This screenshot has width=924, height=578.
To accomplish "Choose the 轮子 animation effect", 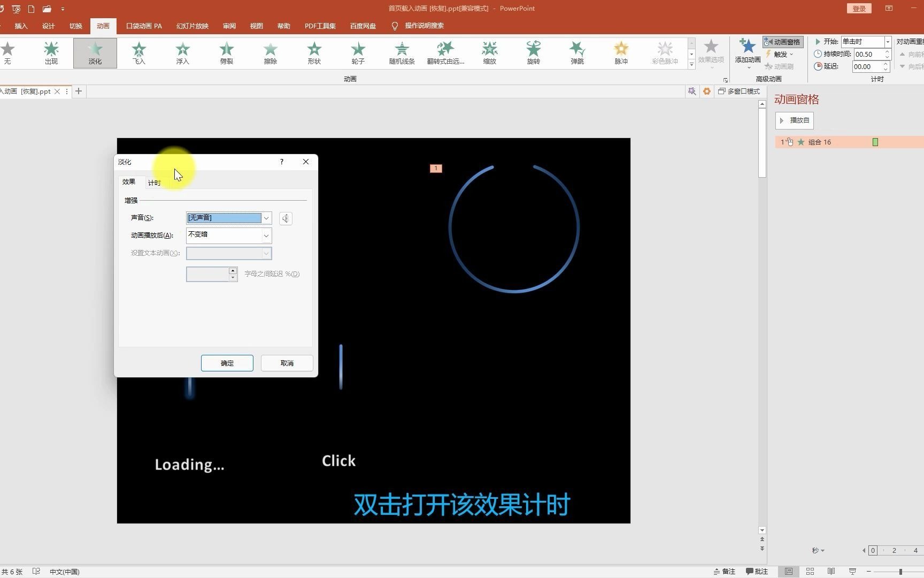I will click(x=358, y=53).
